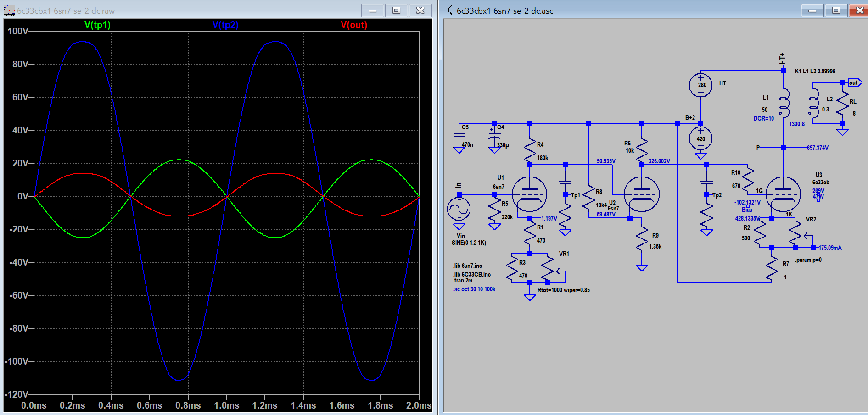This screenshot has width=868, height=415.
Task: Click the .lib 6C33CB.inc directive
Action: point(472,274)
